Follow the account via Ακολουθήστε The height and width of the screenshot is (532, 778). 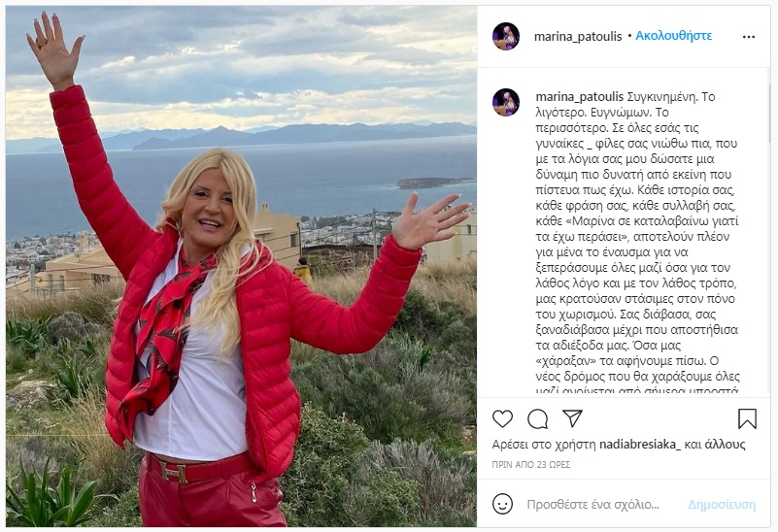tap(673, 36)
